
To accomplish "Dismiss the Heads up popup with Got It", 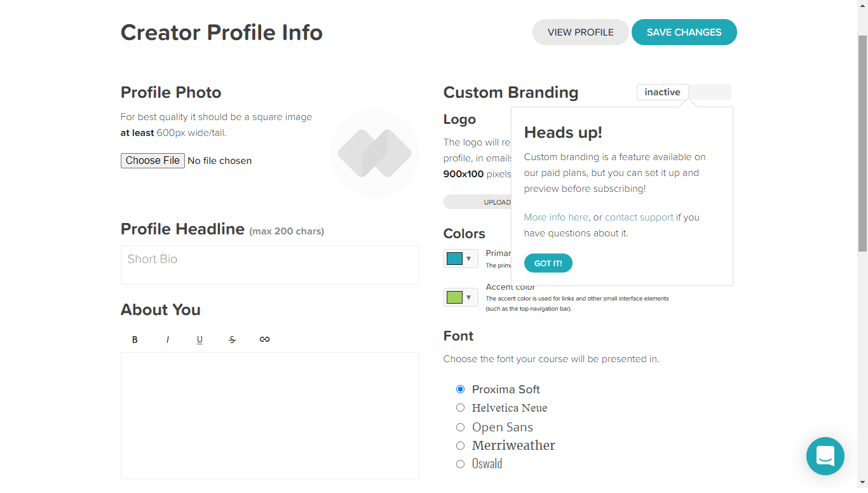I will click(548, 263).
